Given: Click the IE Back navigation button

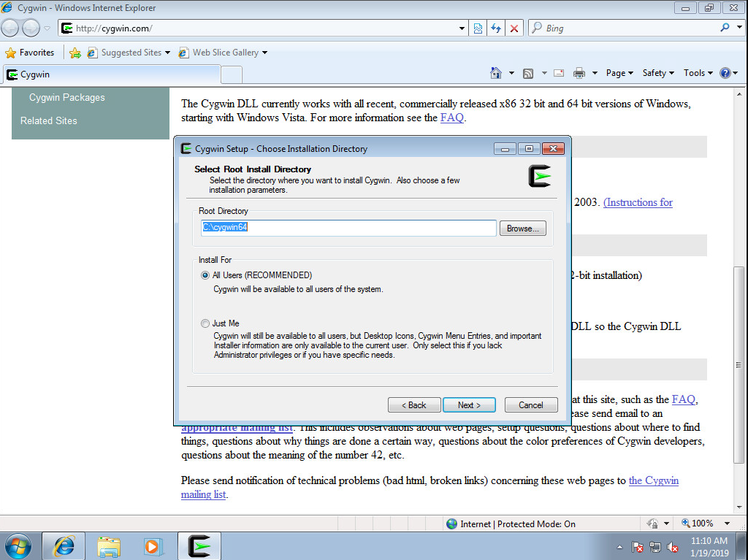Looking at the screenshot, I should coord(10,28).
